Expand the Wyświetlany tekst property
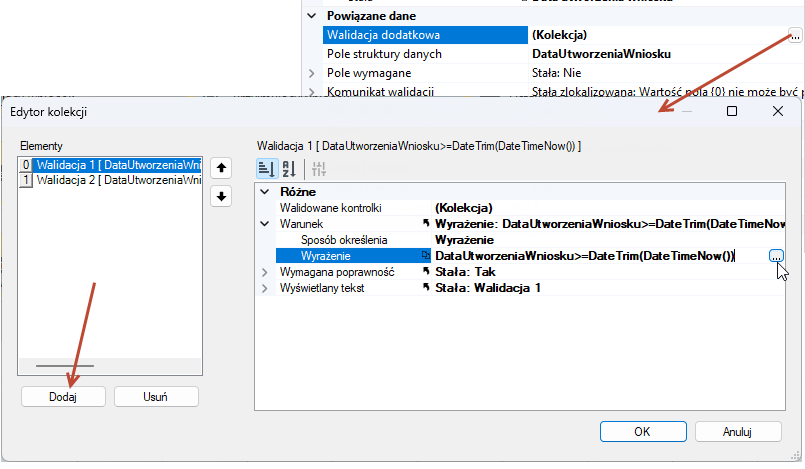This screenshot has height=469, width=805. pos(264,288)
